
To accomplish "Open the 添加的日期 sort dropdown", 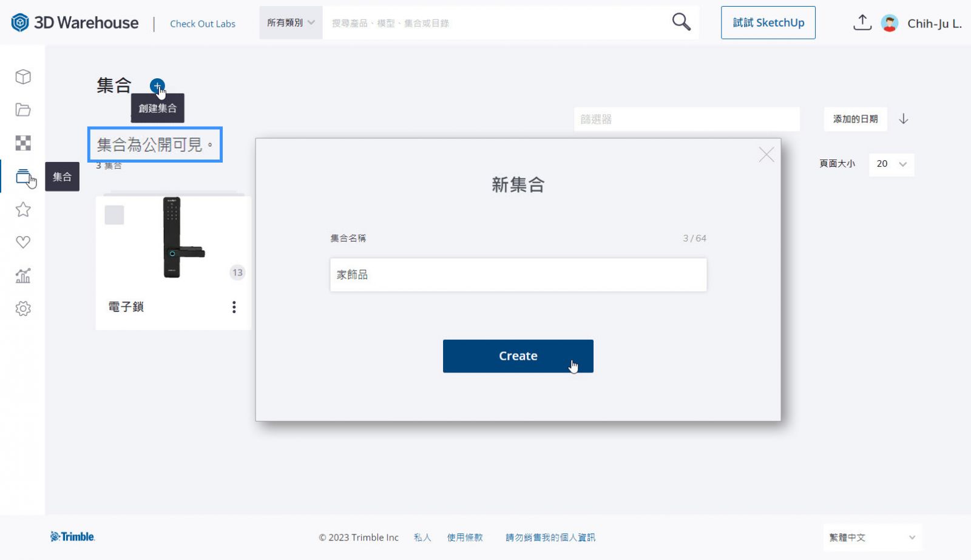I will tap(855, 119).
